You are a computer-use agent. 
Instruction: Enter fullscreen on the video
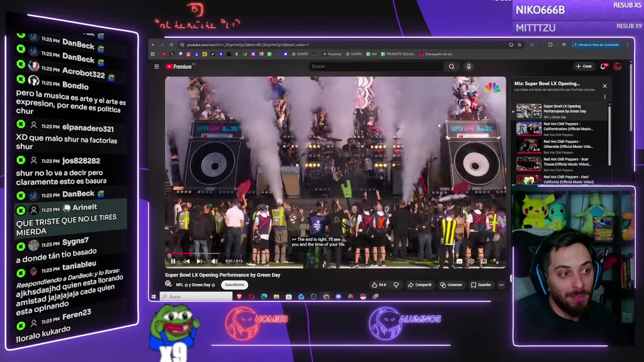tap(496, 261)
